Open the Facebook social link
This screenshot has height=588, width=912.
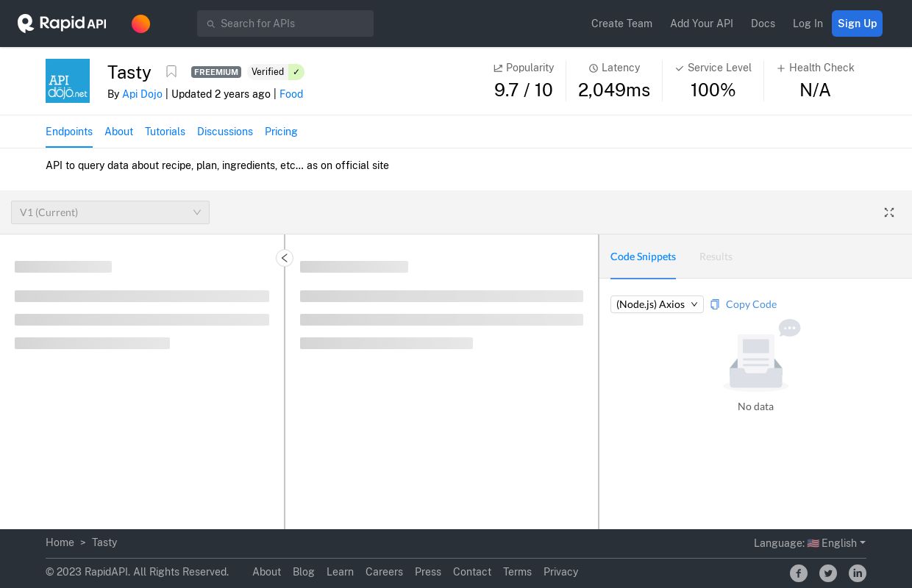pos(799,573)
